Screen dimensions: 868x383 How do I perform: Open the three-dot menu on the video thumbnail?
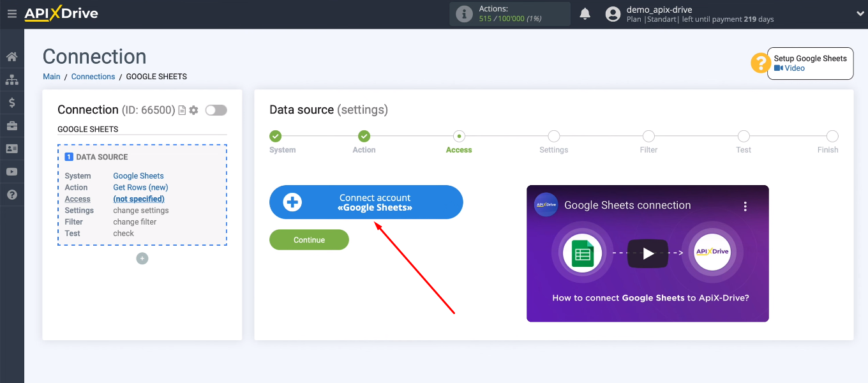745,206
